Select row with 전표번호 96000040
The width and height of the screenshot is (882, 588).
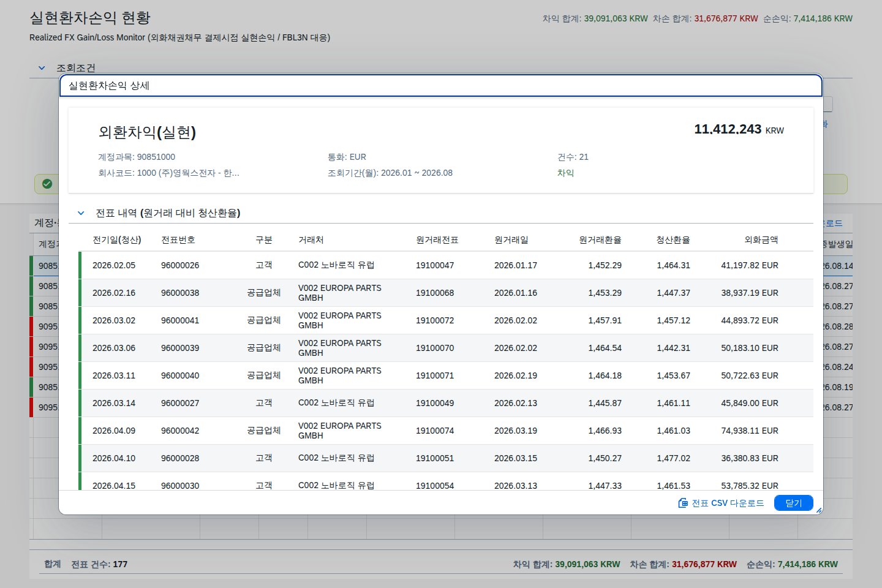446,375
